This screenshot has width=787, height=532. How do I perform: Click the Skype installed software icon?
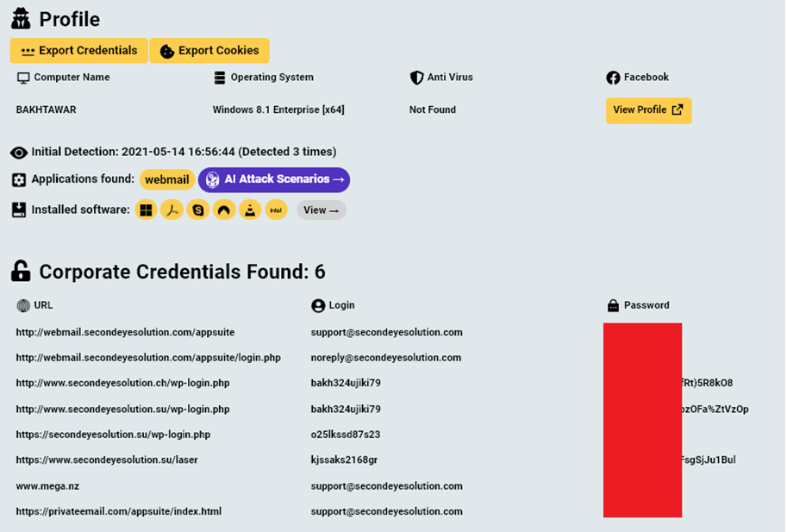click(x=198, y=210)
